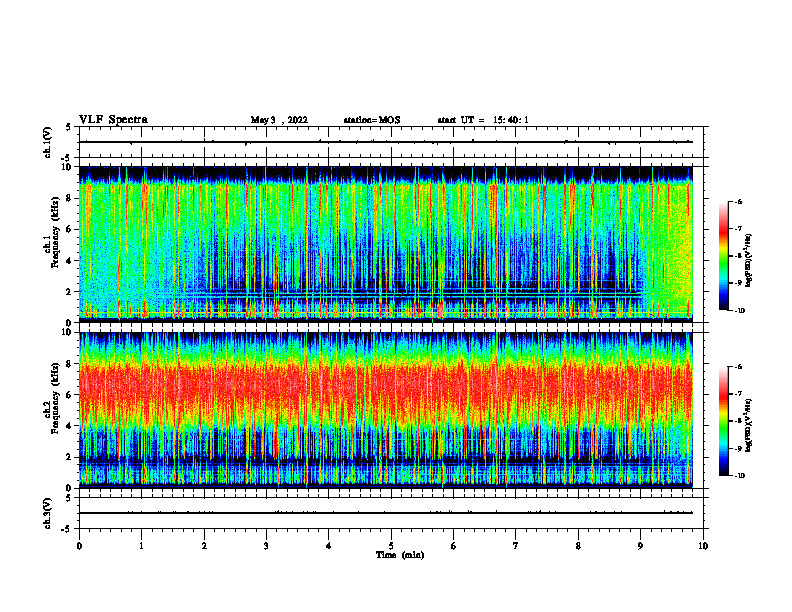This screenshot has width=792, height=612.
Task: Click the "VLF Spectra" plot title
Action: (113, 120)
